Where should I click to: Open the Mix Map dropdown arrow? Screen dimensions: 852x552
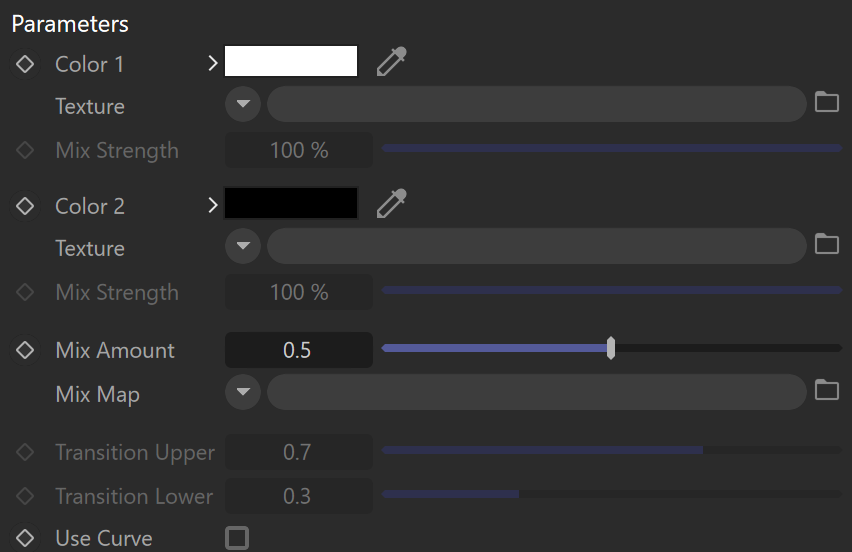(x=243, y=392)
